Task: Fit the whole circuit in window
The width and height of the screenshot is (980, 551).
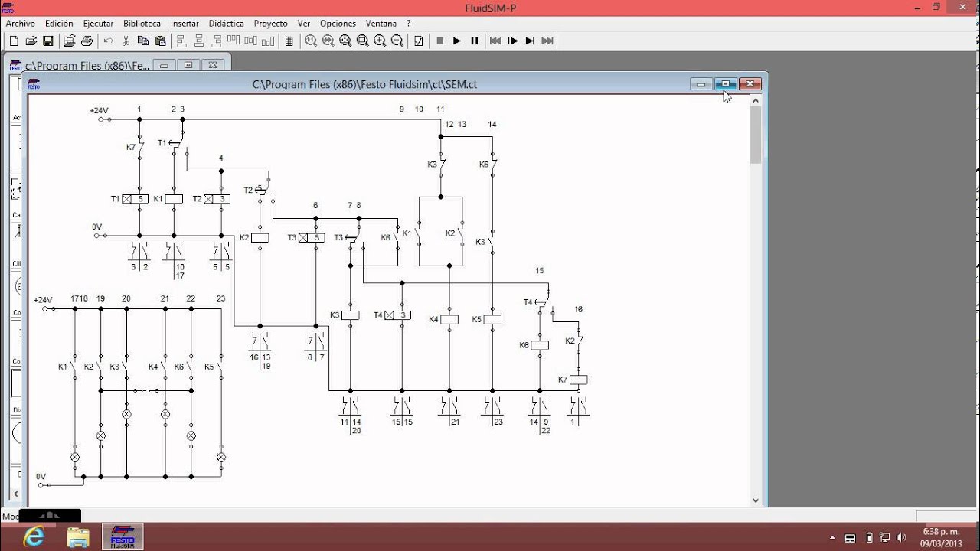Action: [345, 41]
